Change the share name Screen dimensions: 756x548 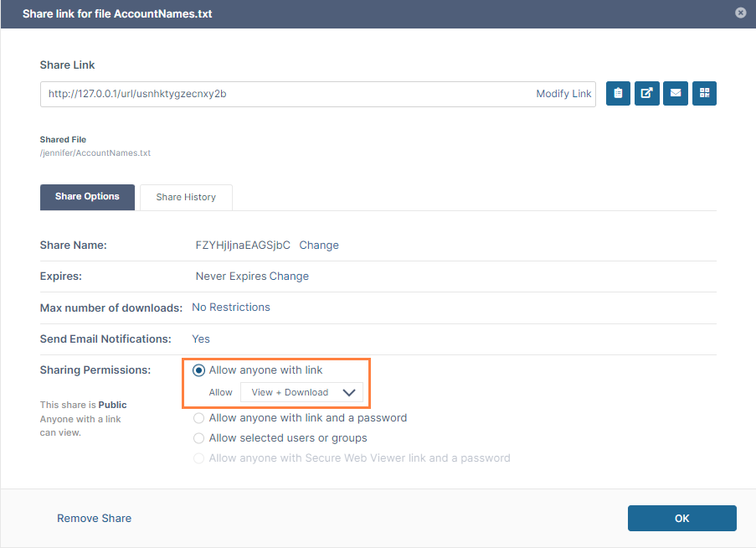tap(319, 246)
